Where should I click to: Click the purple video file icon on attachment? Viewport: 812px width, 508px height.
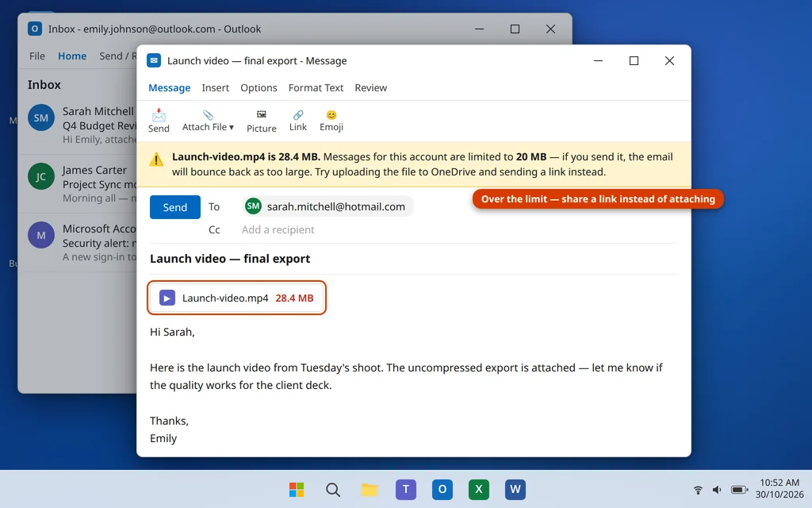pyautogui.click(x=167, y=298)
